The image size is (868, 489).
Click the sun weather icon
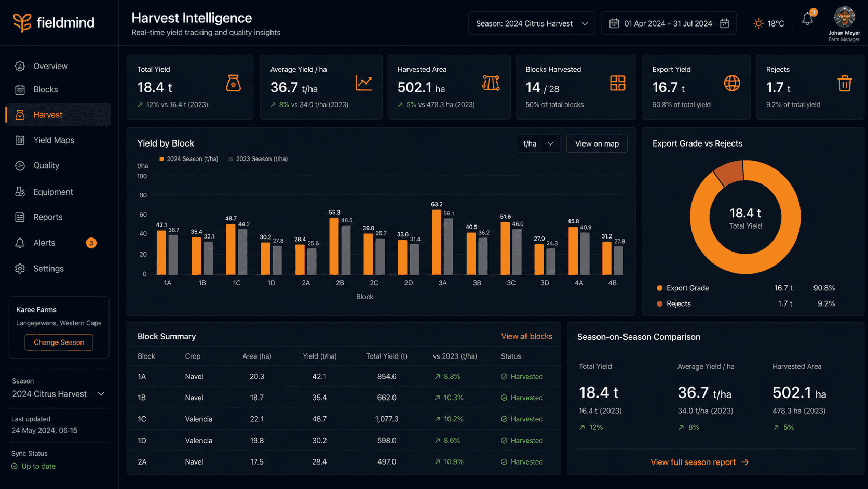point(758,23)
